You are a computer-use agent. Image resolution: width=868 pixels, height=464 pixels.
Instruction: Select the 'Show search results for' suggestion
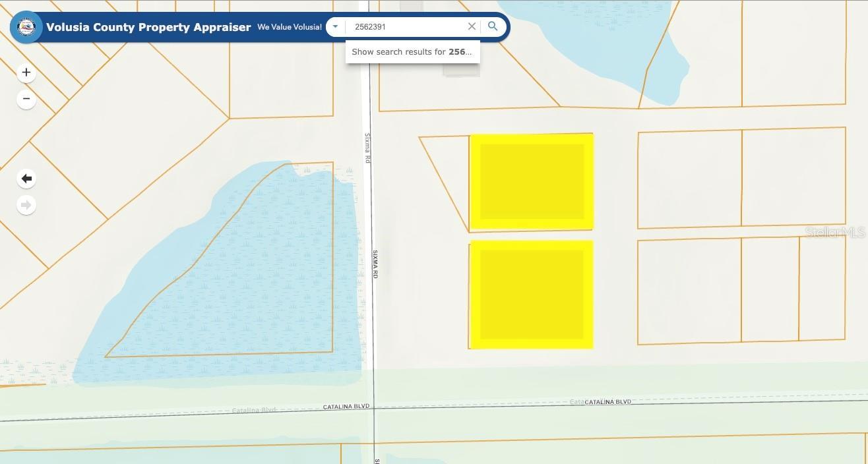pyautogui.click(x=412, y=51)
